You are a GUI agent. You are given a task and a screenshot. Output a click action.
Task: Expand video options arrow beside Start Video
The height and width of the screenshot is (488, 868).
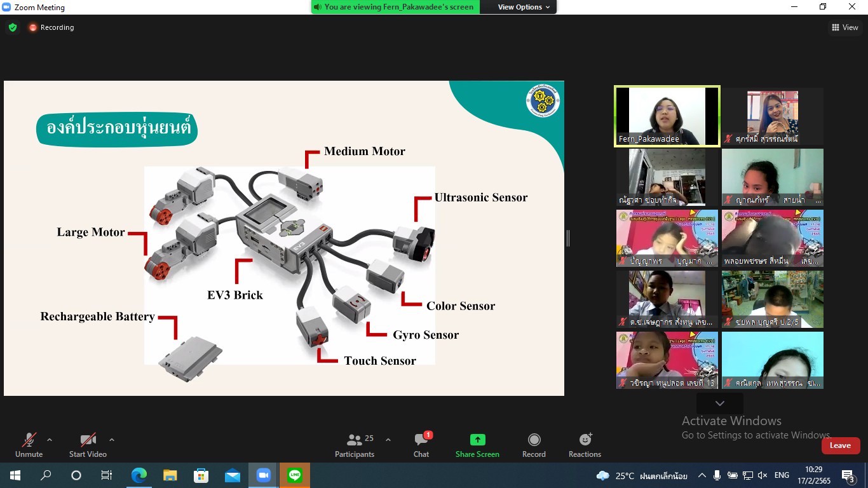(112, 440)
